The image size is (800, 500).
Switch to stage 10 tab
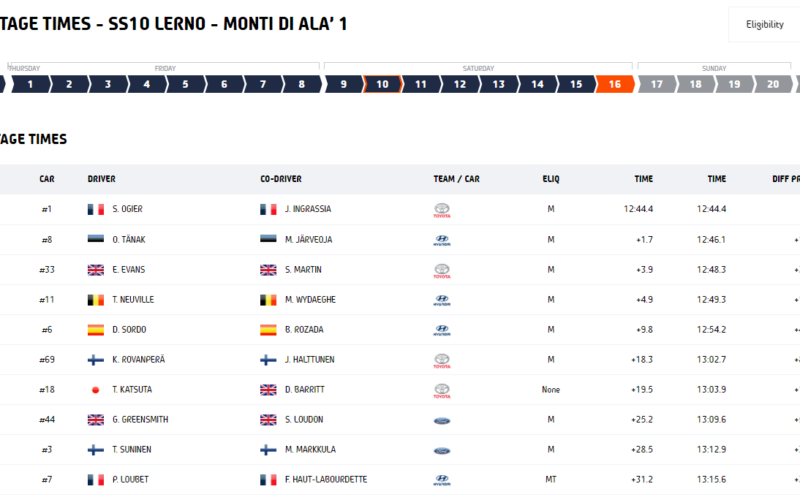382,84
